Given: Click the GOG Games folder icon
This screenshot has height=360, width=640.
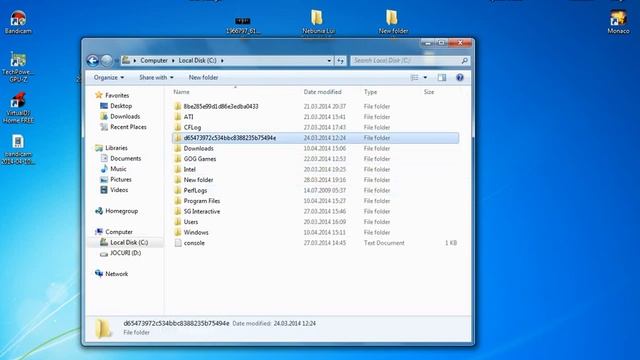Looking at the screenshot, I should pyautogui.click(x=178, y=159).
